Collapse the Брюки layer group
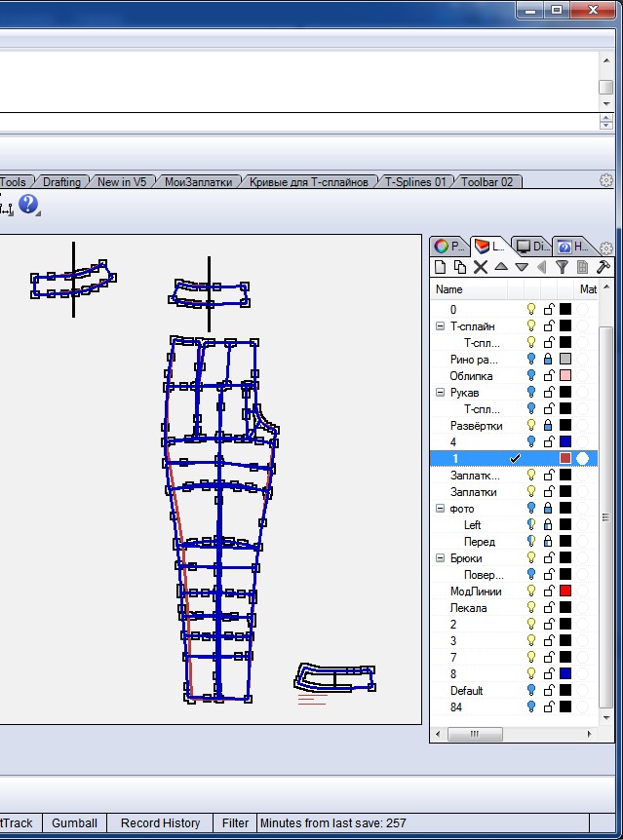623x840 pixels. click(x=440, y=558)
